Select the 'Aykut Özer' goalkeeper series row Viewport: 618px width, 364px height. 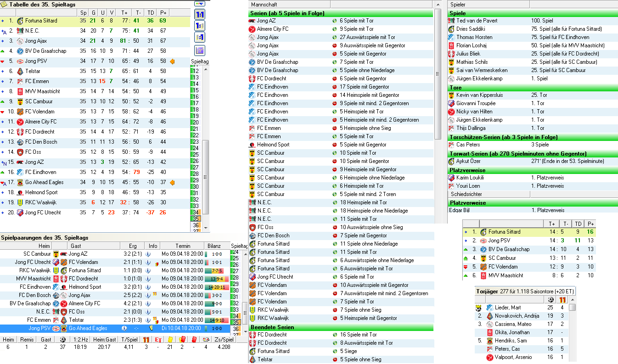coord(533,161)
